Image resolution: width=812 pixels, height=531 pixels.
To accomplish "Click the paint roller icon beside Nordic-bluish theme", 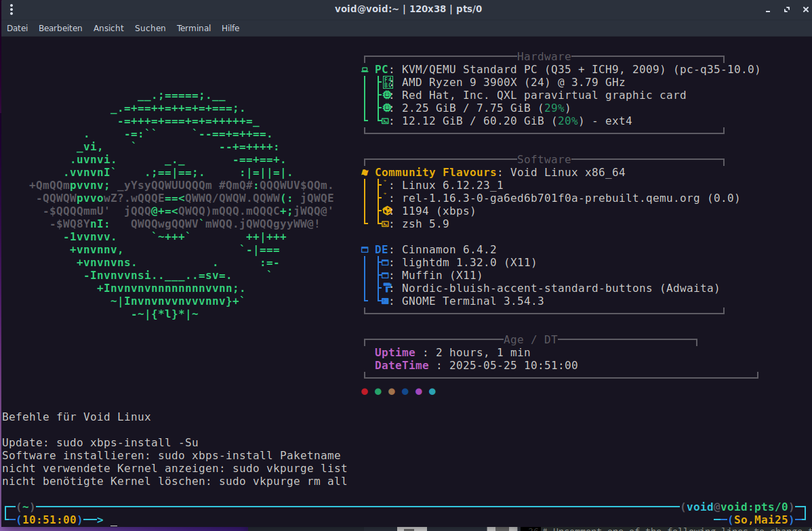I will [387, 289].
